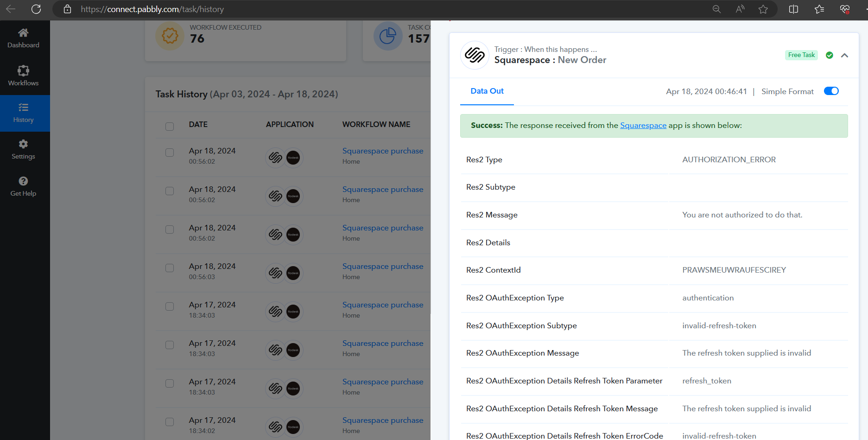This screenshot has height=440, width=868.
Task: Add page to favorites star icon
Action: pos(763,9)
